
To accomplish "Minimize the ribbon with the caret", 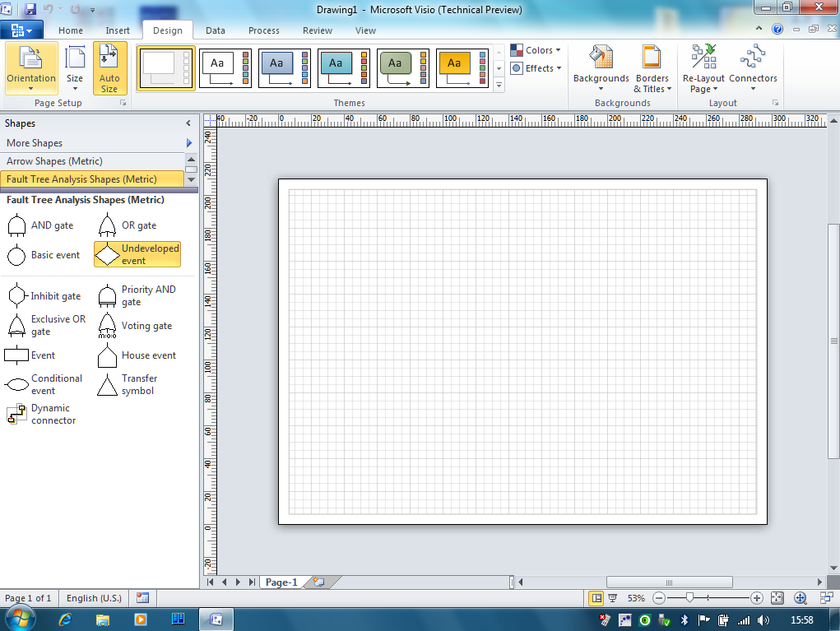I will click(759, 29).
